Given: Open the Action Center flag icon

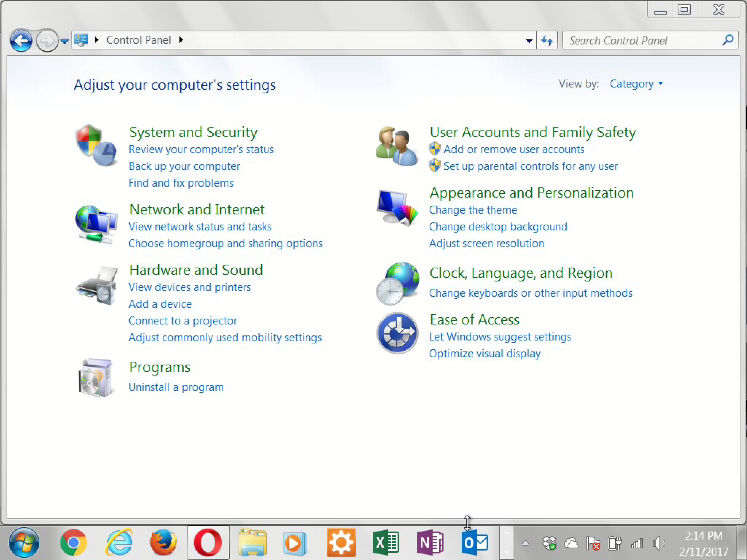Looking at the screenshot, I should click(x=593, y=544).
